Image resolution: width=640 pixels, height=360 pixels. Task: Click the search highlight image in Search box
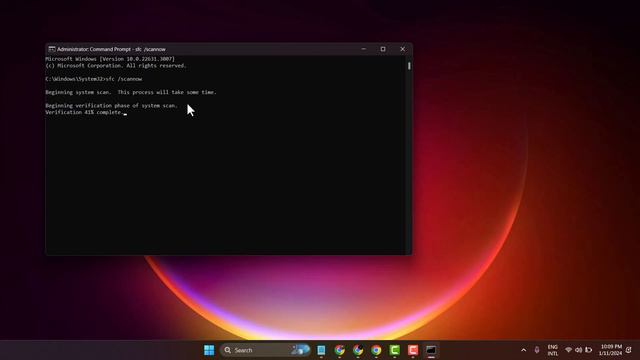[x=300, y=350]
